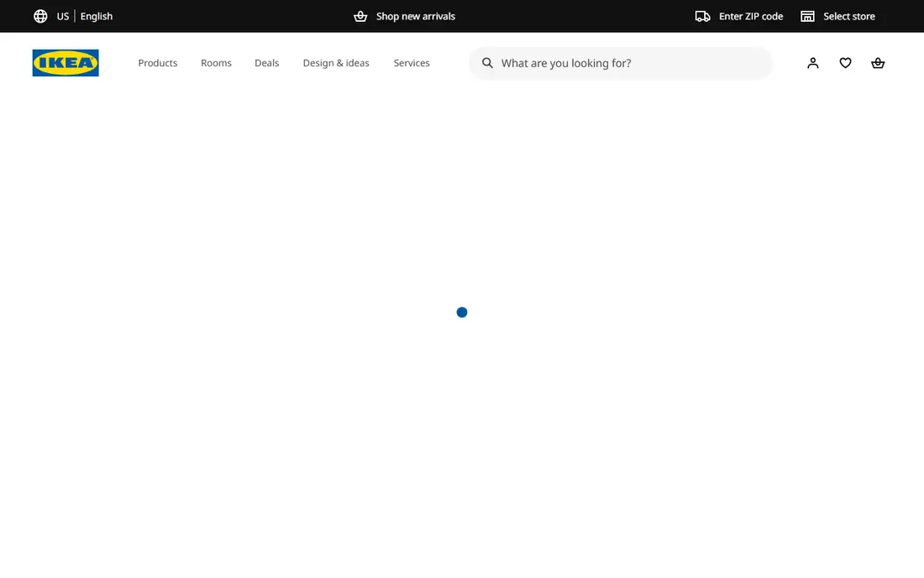The image size is (924, 578).
Task: Click the English language selector
Action: pyautogui.click(x=96, y=16)
